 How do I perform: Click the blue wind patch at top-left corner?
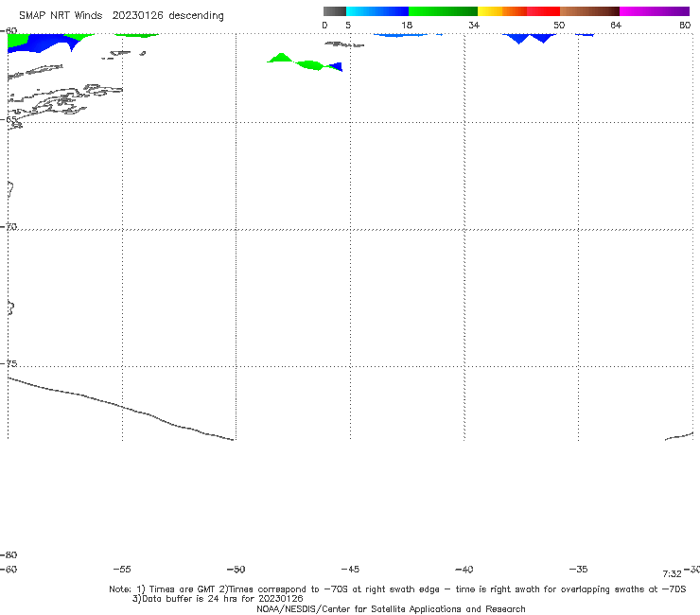[44, 43]
